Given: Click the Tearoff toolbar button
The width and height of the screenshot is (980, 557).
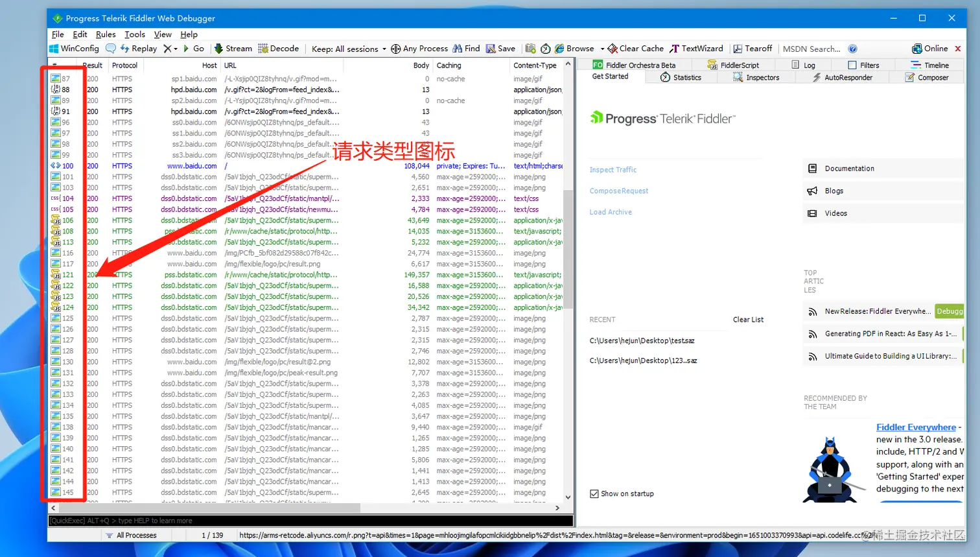Looking at the screenshot, I should (752, 49).
